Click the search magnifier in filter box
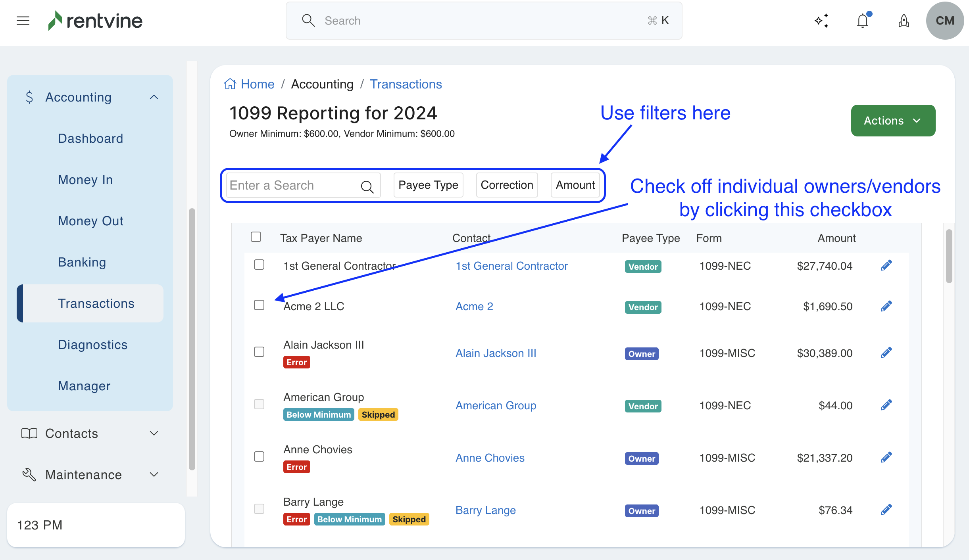Screen dimensions: 969x560 click(x=367, y=186)
